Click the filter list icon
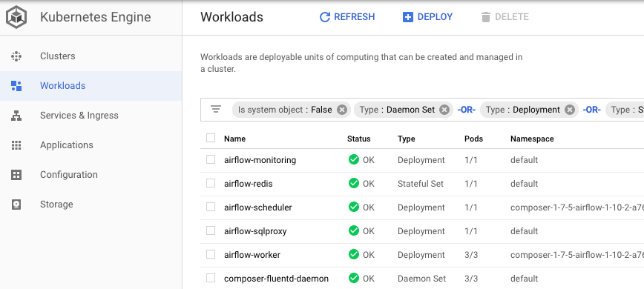 click(216, 110)
